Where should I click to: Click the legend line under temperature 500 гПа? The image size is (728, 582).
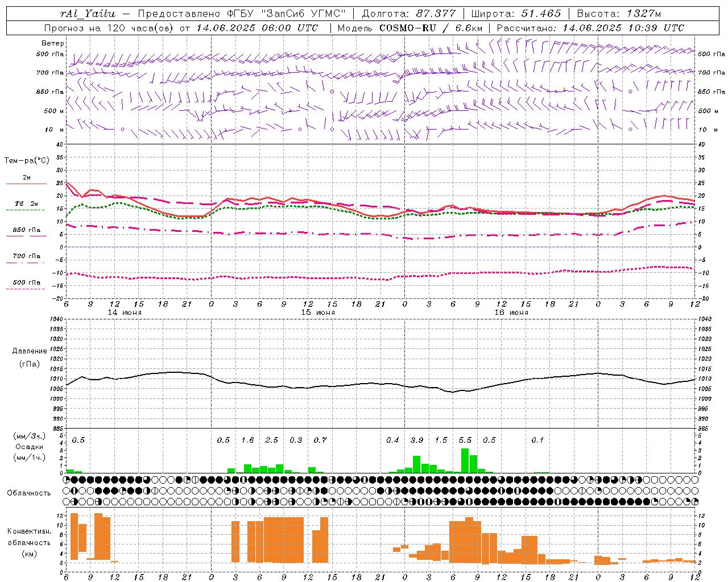(25, 289)
